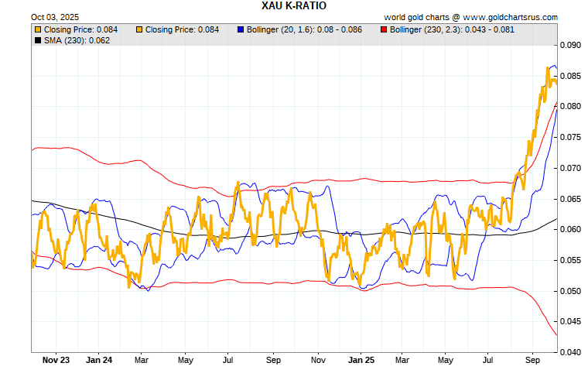Click the orange closing price line's highest peak
Viewport: 588px width, 380px height.
click(549, 67)
